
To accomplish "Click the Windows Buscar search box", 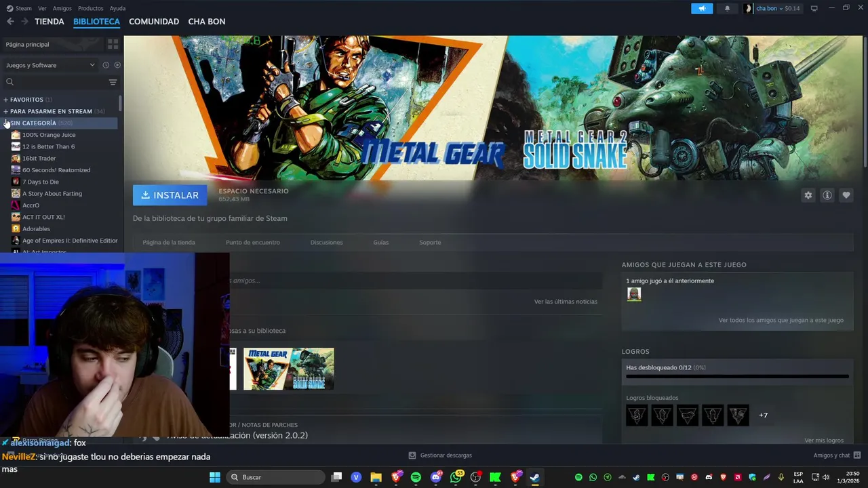I will tap(275, 477).
